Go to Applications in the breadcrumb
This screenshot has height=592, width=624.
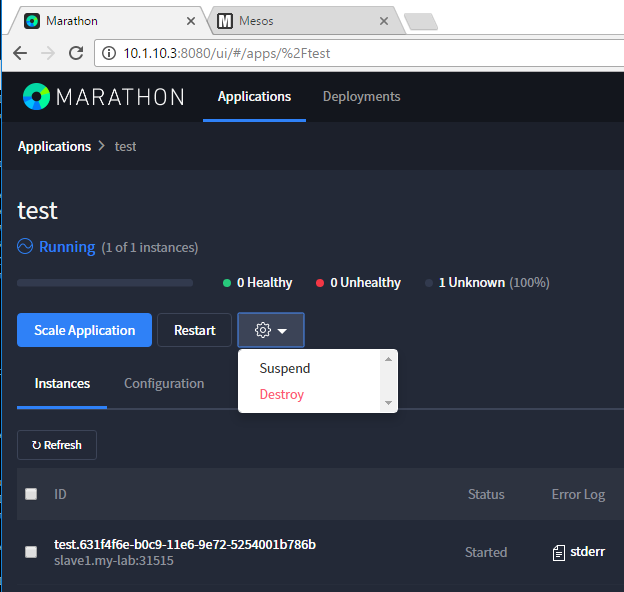tap(55, 146)
